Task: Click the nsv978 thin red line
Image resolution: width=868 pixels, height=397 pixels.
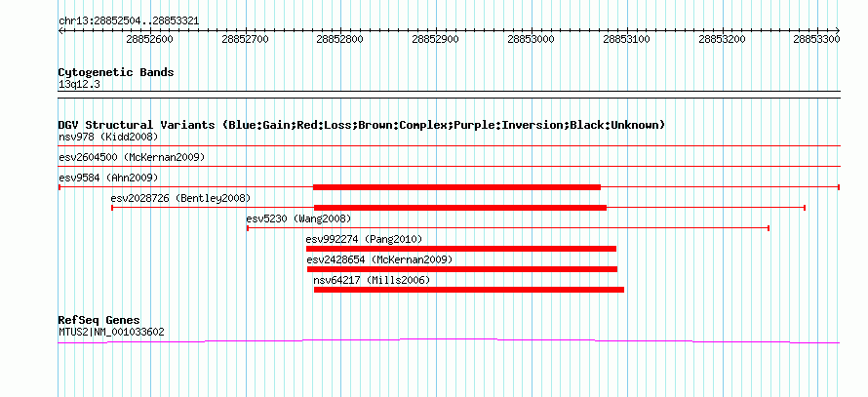Action: [x=449, y=145]
